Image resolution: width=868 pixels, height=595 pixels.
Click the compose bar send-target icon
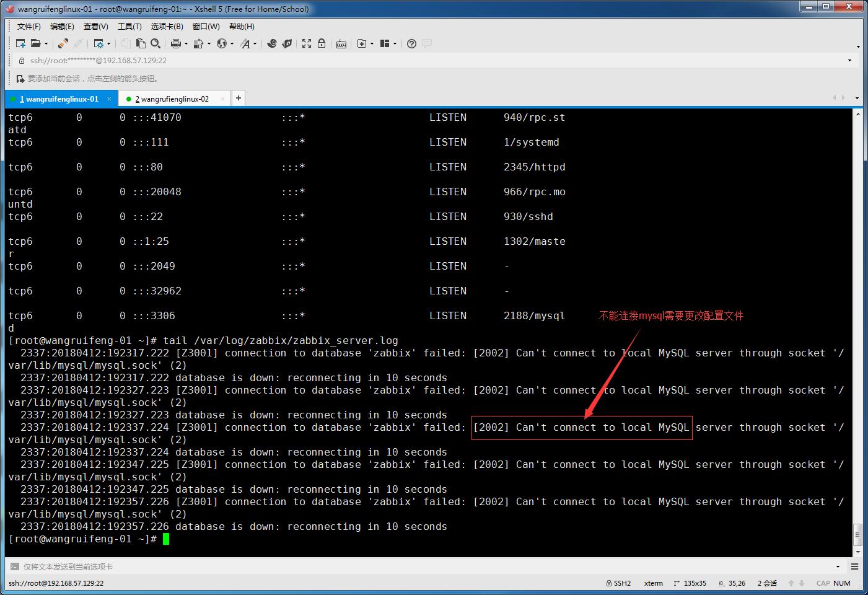(14, 566)
